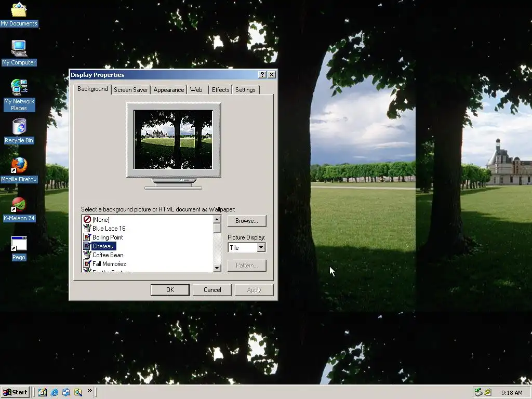Click the wallpaper list scrollbar thumb
The height and width of the screenshot is (399, 532).
coord(217,229)
